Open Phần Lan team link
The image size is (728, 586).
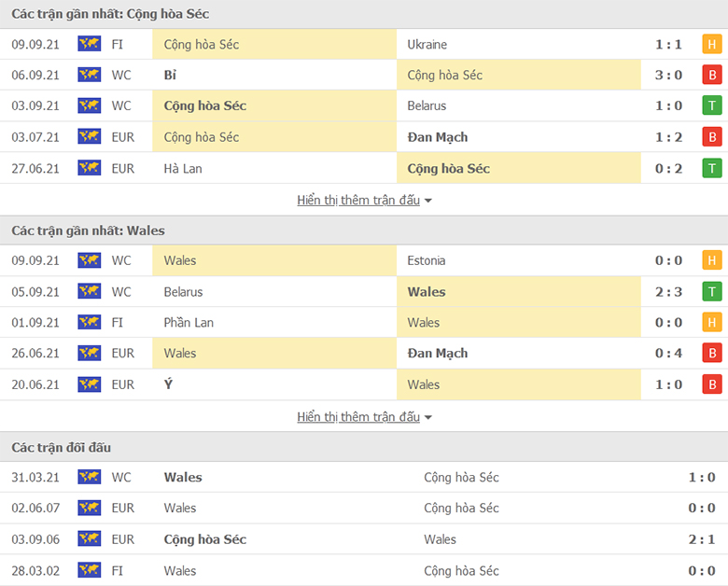tap(189, 322)
